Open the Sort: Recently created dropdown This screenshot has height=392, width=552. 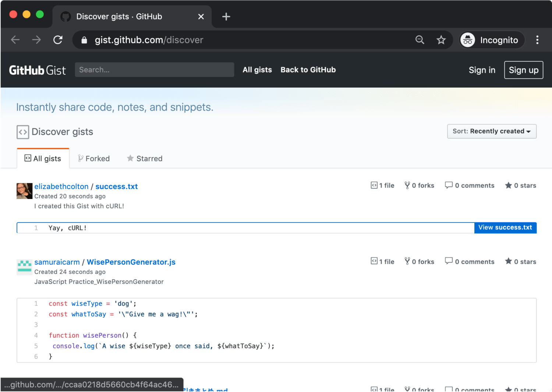tap(491, 131)
